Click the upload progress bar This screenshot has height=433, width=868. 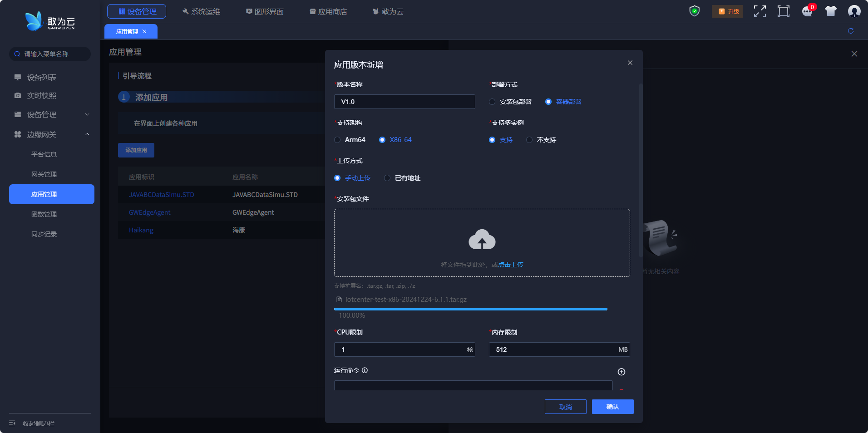pos(470,309)
